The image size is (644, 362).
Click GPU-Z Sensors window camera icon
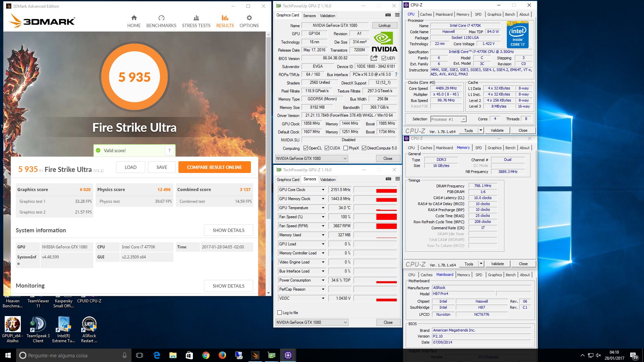coord(388,179)
